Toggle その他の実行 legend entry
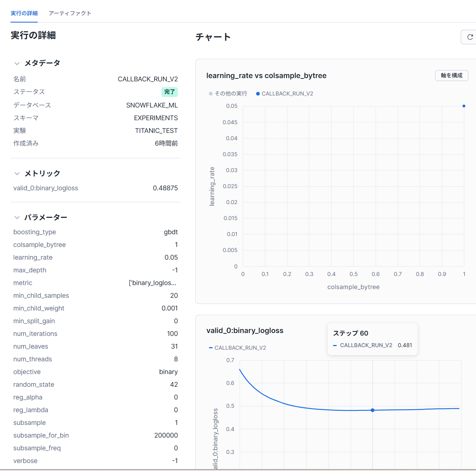Viewport: 476px width, 471px height. (228, 94)
